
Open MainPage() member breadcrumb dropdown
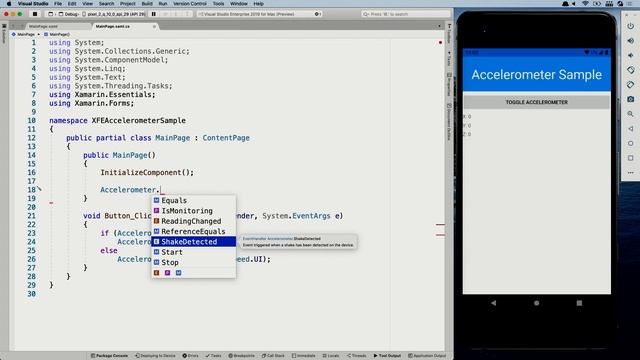point(57,34)
